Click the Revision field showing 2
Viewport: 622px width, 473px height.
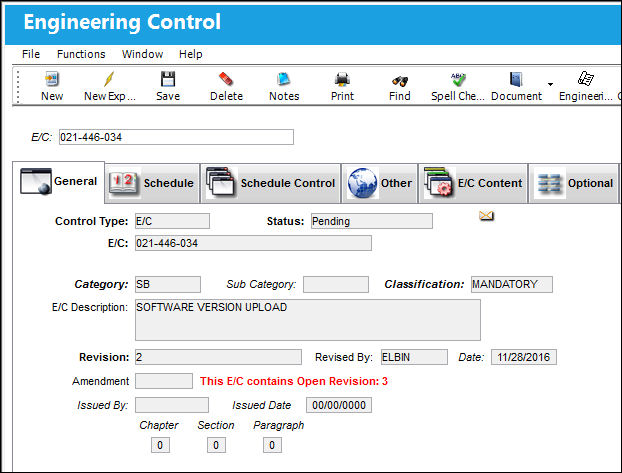coord(218,357)
